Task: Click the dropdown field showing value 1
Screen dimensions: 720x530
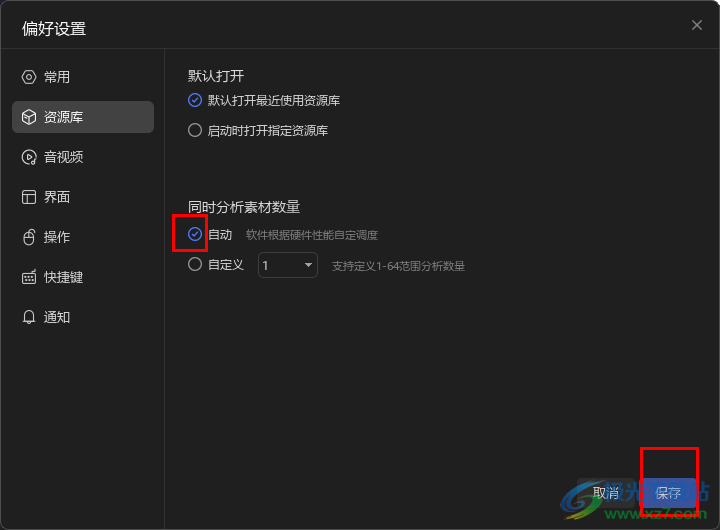Action: (x=288, y=265)
